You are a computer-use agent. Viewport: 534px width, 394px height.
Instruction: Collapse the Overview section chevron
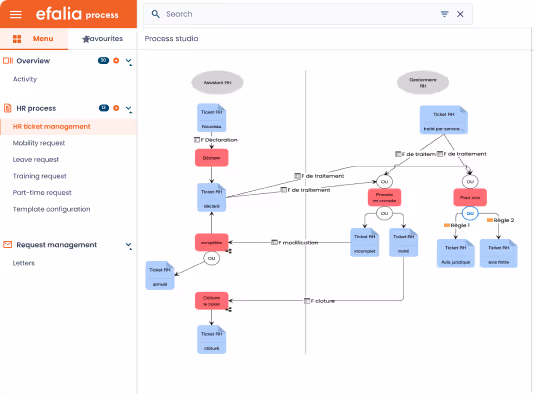coord(129,61)
